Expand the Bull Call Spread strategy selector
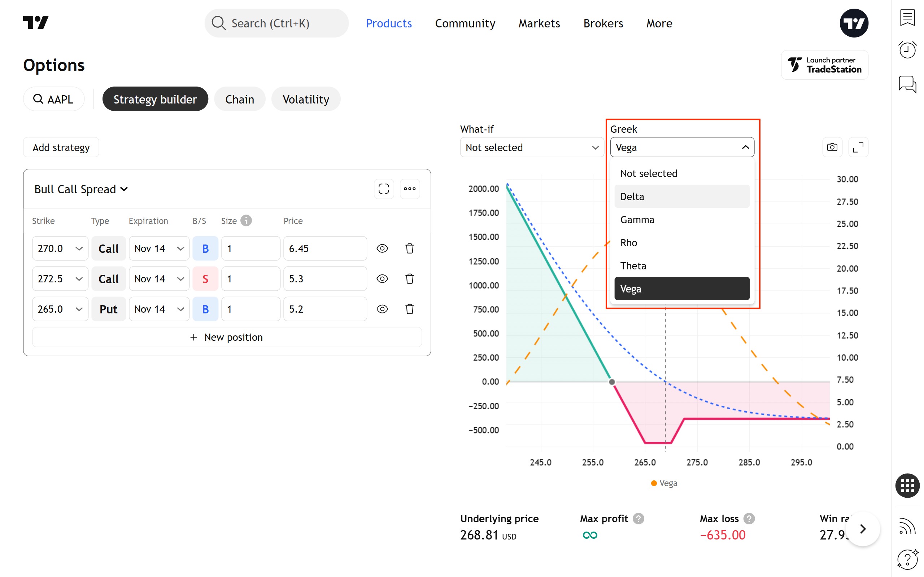 [81, 189]
